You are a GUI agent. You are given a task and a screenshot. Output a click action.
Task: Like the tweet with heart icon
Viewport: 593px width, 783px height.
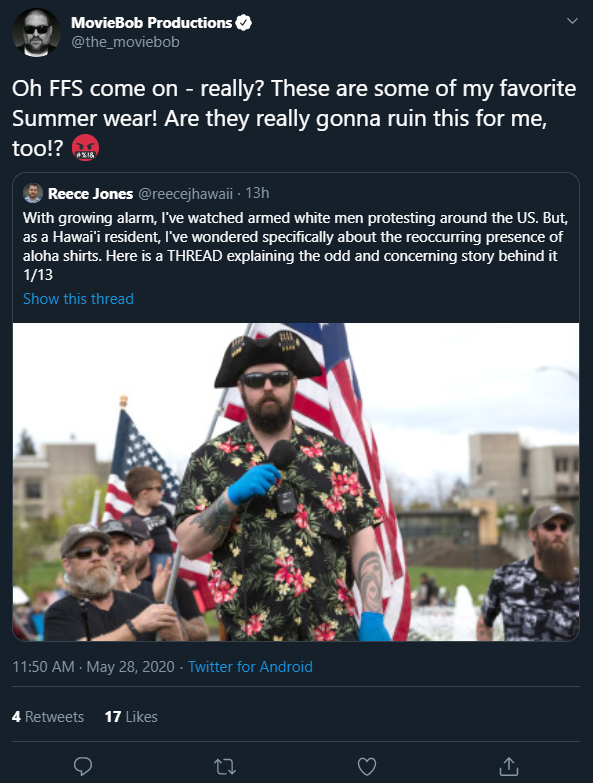(367, 767)
